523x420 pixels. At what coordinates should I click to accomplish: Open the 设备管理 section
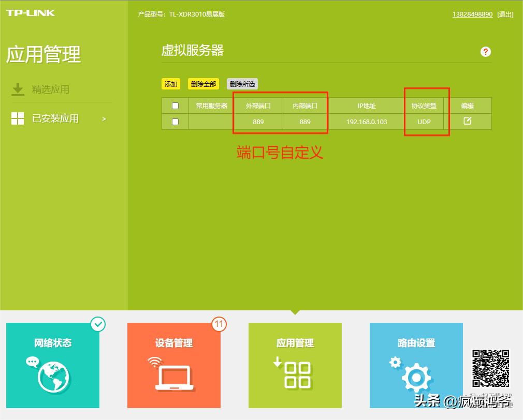[x=173, y=342]
